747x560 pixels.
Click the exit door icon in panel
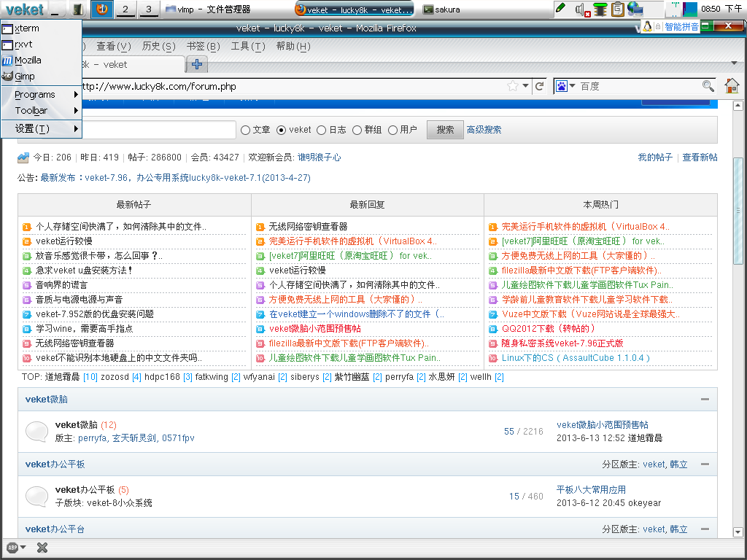(x=78, y=9)
